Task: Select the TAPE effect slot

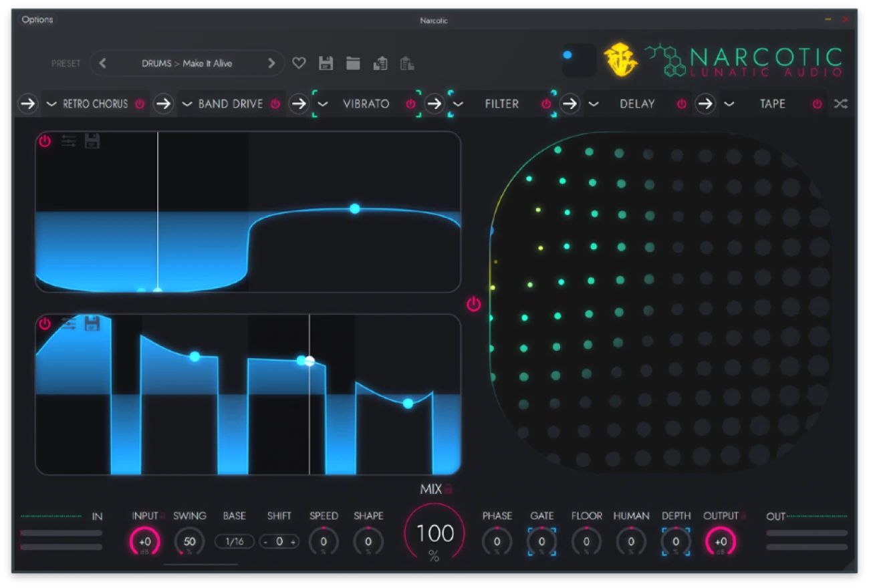Action: tap(773, 104)
